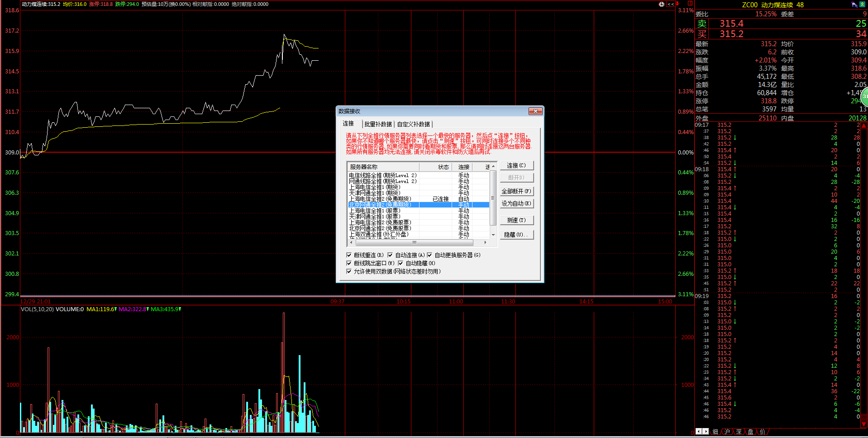Click the red anchor icon on top bar
The width and height of the screenshot is (868, 438).
[x=678, y=4]
